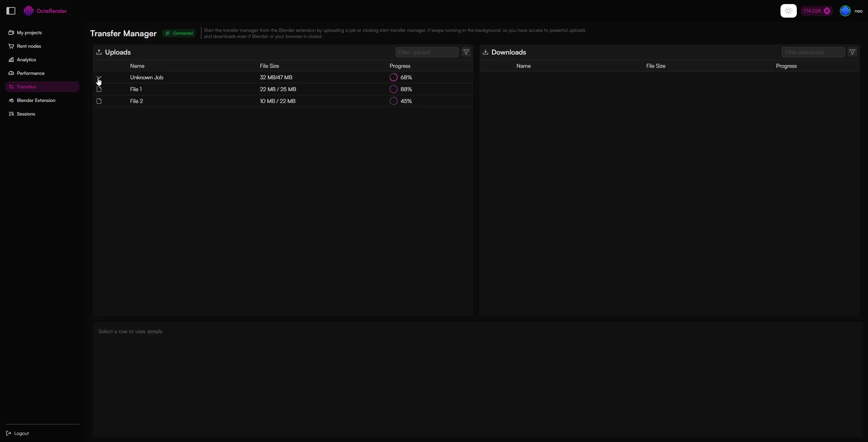The width and height of the screenshot is (868, 442).
Task: Click the 88% progress ring
Action: [393, 89]
